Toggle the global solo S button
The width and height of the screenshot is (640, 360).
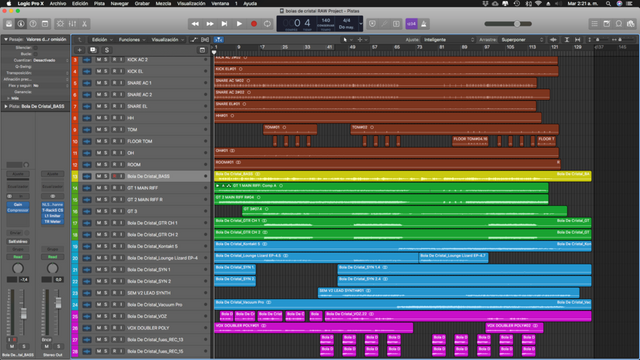pyautogui.click(x=107, y=50)
